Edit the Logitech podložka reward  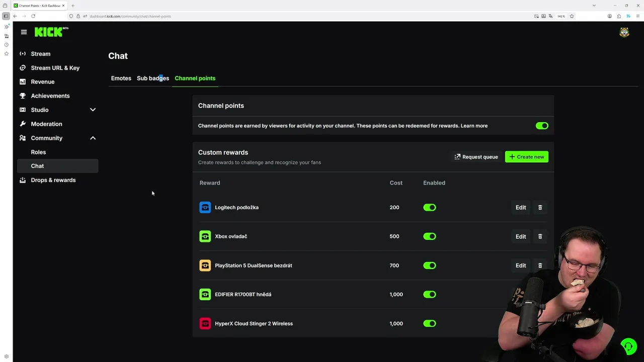(x=521, y=207)
